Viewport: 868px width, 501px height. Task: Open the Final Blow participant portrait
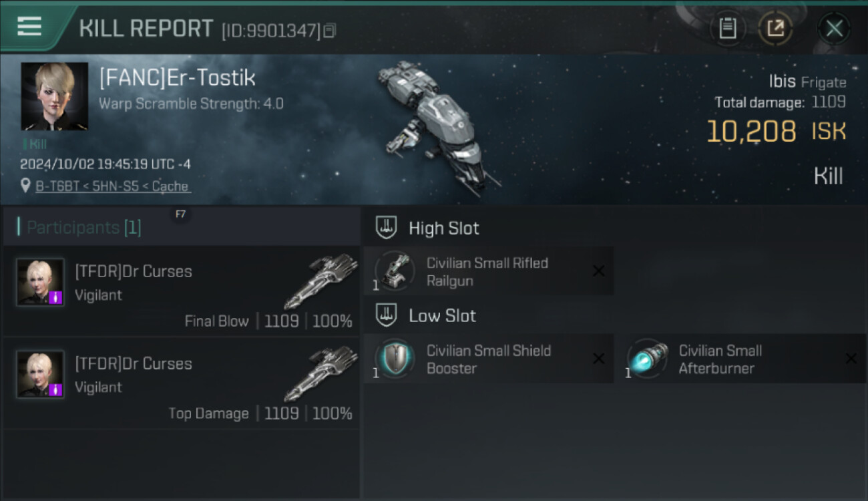40,282
